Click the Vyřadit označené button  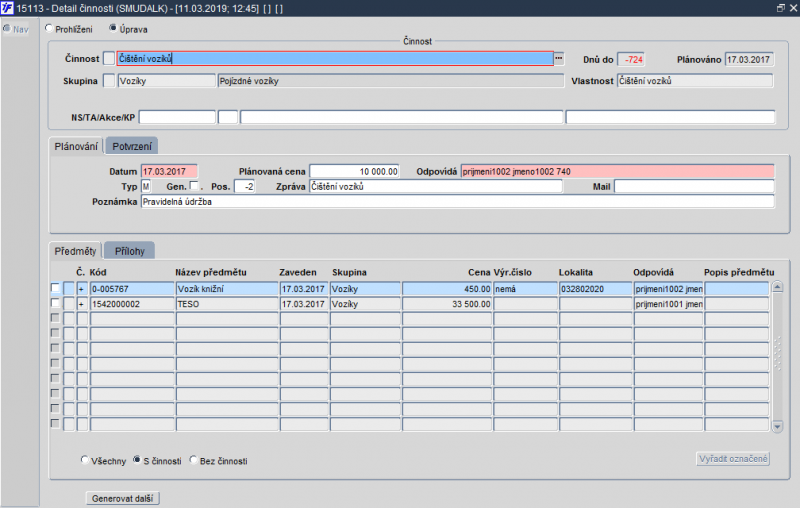733,459
